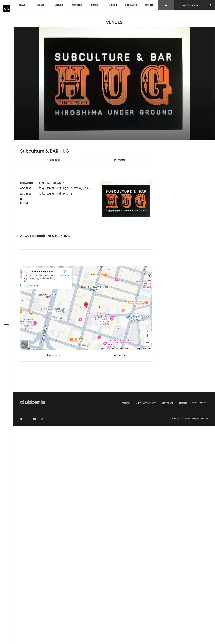The image size is (215, 644).
Task: Click Super Hotel Hiroshima hotel marker
Action: click(112, 318)
